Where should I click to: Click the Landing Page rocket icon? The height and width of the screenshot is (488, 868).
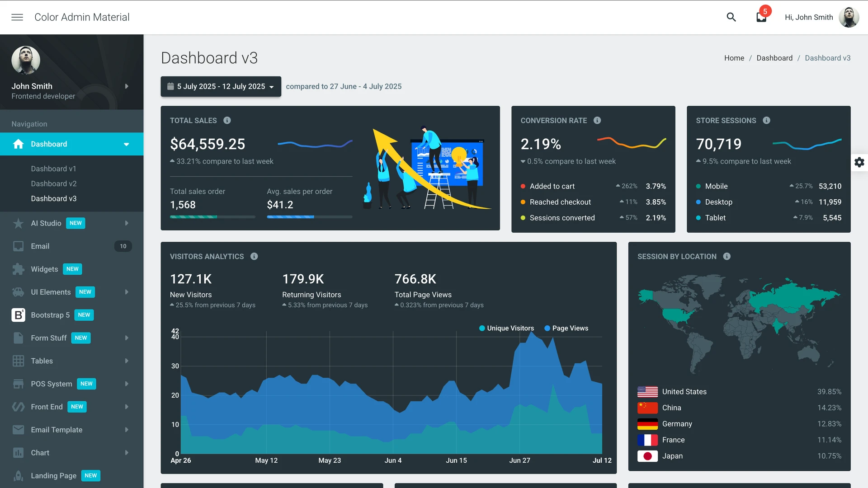(x=18, y=476)
